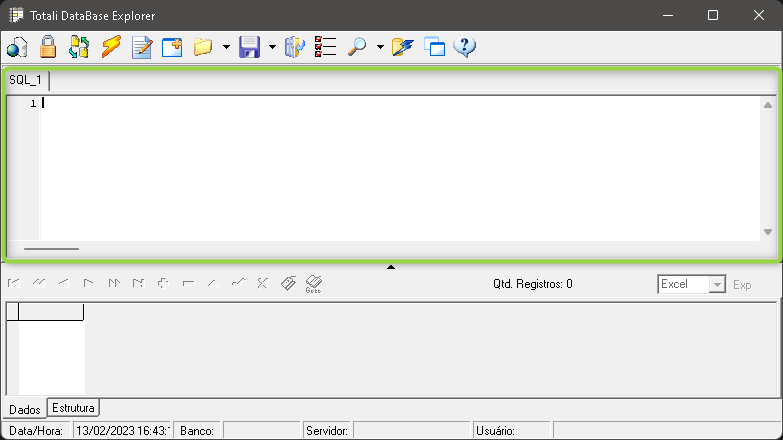Click the bookmark icon in the navigator
The image size is (783, 440).
288,283
